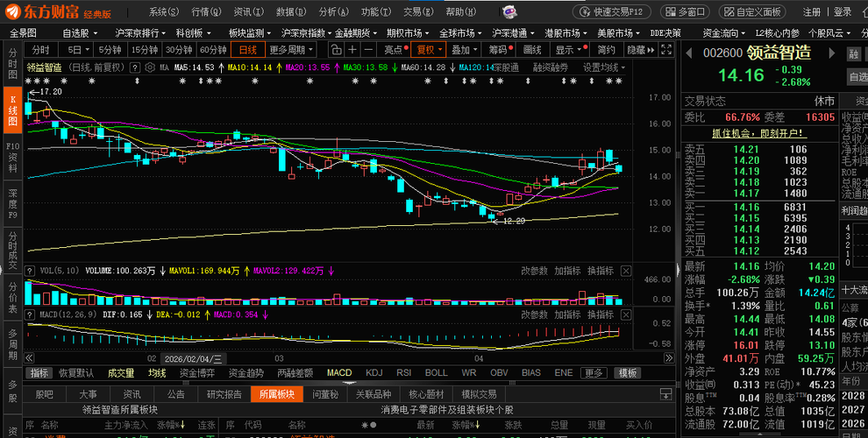Select 日线 daily chart period
Viewport: 868px width, 438px height.
(248, 50)
